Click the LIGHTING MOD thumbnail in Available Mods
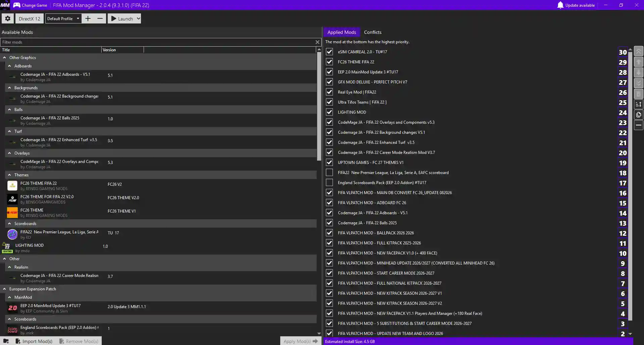Viewport: 644px width, 345px height. coord(7,248)
